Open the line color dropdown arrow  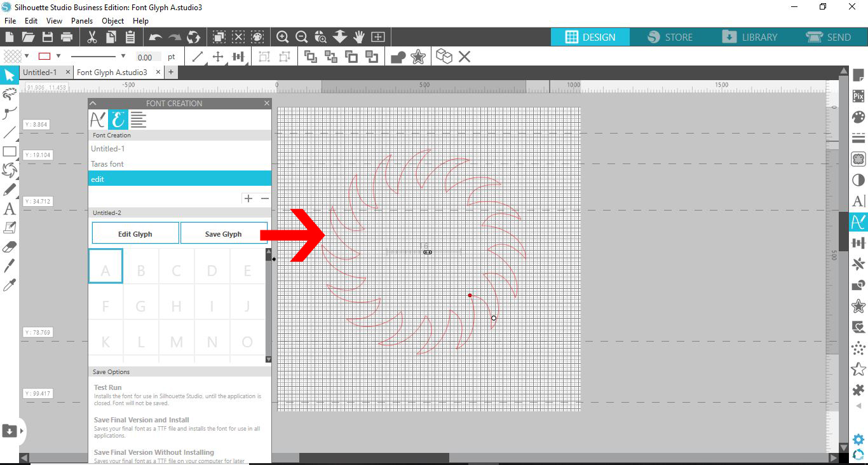pos(58,56)
